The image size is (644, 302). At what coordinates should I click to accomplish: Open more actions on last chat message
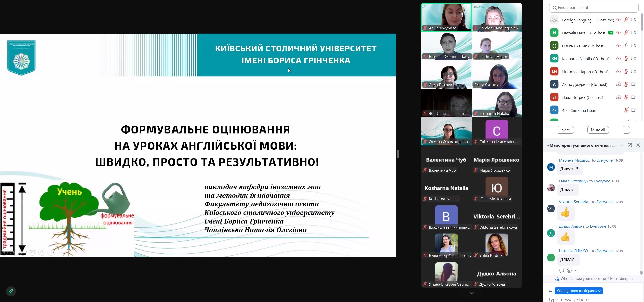[577, 271]
